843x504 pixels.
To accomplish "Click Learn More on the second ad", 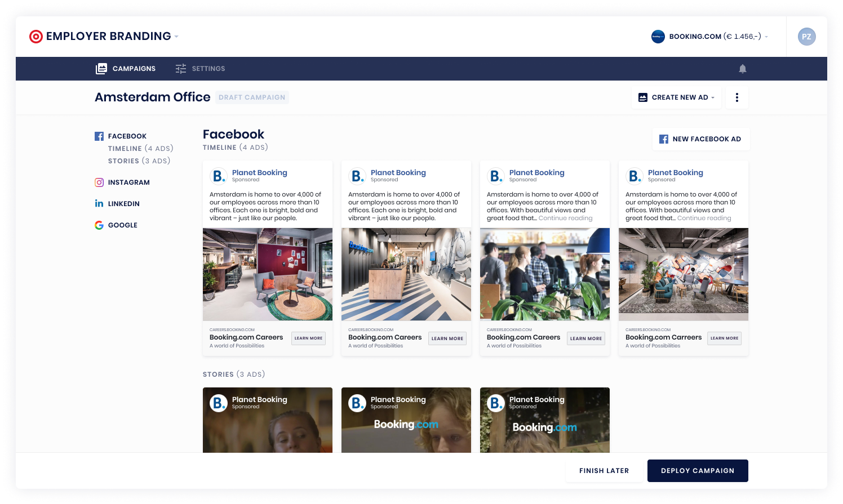I will (x=447, y=338).
